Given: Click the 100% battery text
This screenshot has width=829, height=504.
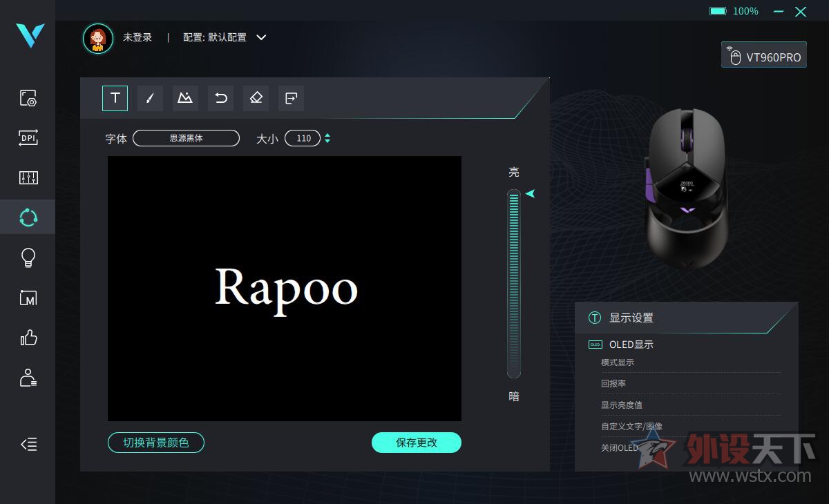Looking at the screenshot, I should (x=745, y=11).
